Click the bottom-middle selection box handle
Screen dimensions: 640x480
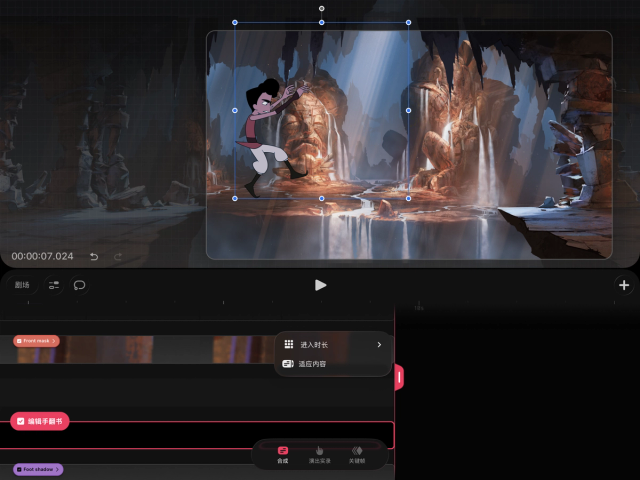point(322,198)
